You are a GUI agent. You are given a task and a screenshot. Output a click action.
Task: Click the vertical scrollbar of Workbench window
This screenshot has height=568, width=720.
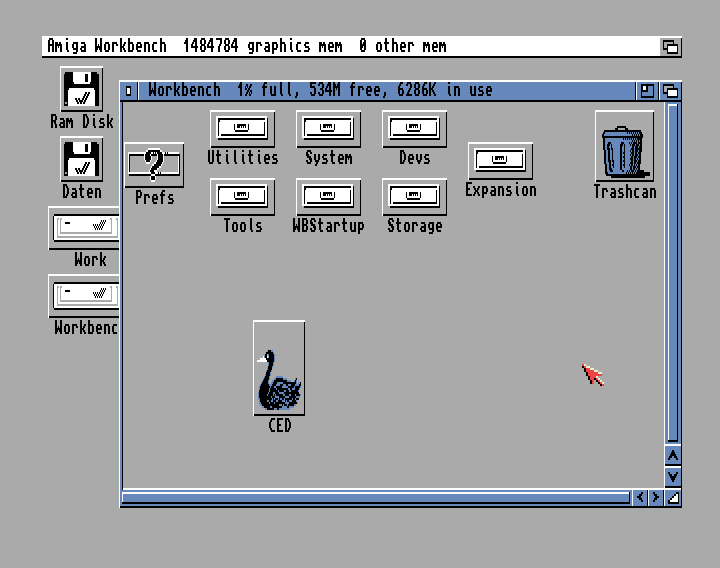pyautogui.click(x=673, y=270)
